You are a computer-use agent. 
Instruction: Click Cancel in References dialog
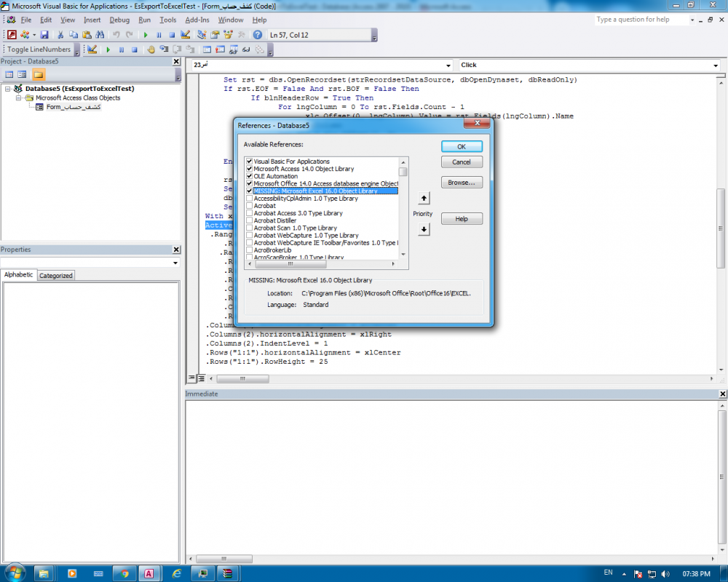(x=462, y=162)
